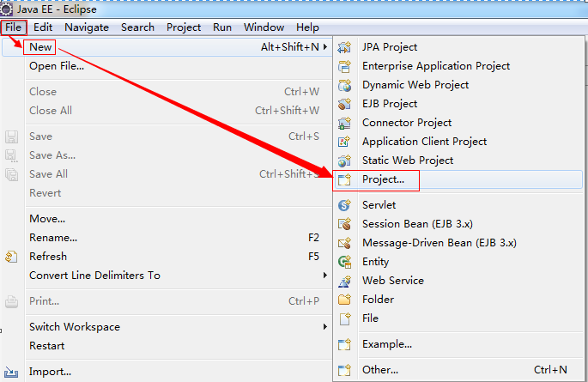Click the Folder icon in submenu
The image size is (588, 382).
click(344, 300)
